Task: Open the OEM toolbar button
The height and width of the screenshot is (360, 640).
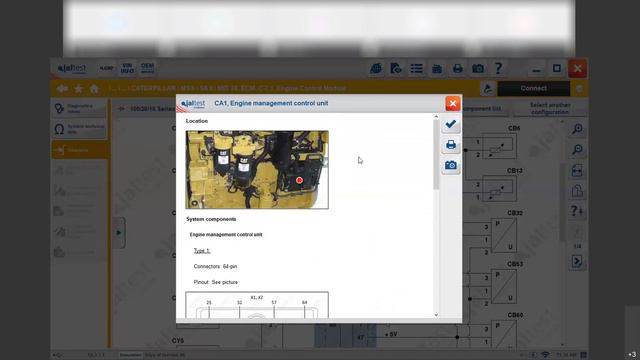Action: pyautogui.click(x=147, y=68)
